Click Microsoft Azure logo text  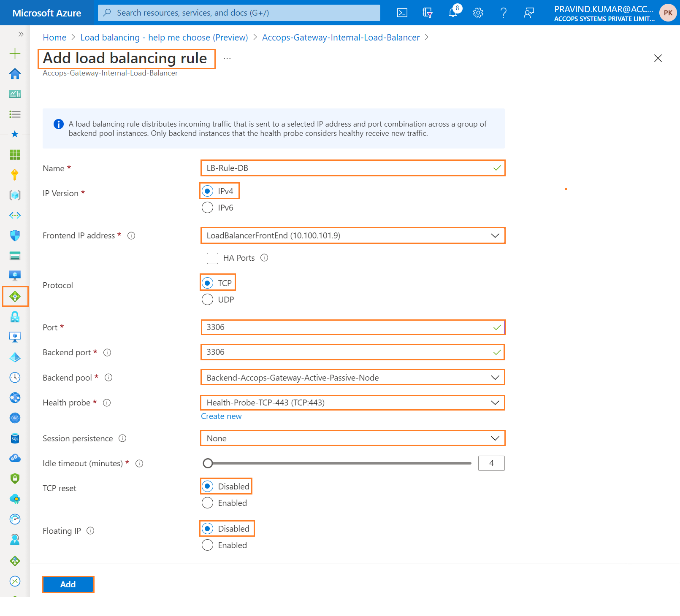47,13
